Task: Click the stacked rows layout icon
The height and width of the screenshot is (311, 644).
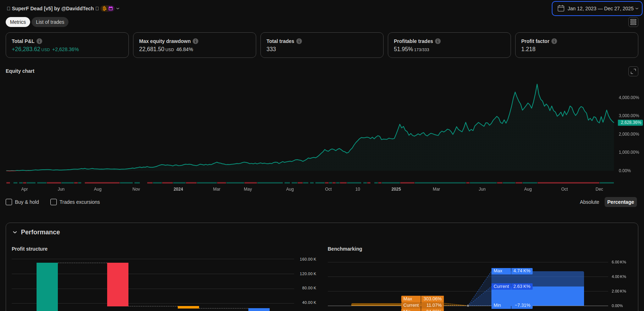Action: [633, 22]
